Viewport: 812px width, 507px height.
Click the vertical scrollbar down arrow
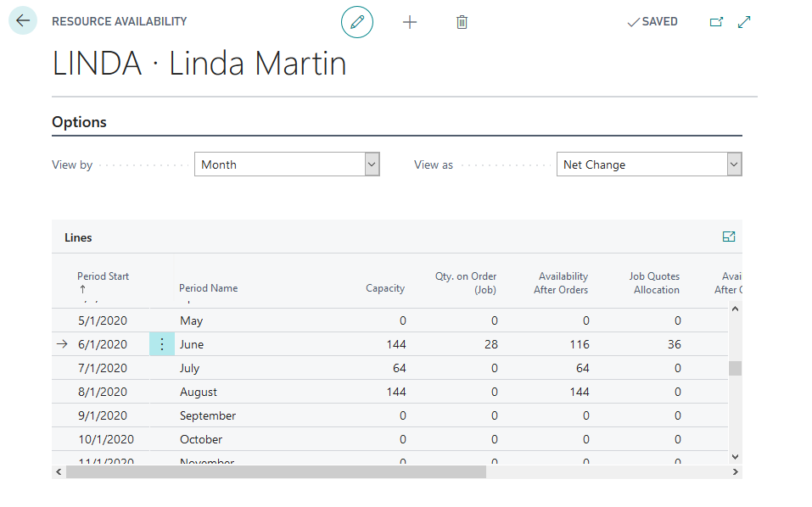[x=735, y=456]
